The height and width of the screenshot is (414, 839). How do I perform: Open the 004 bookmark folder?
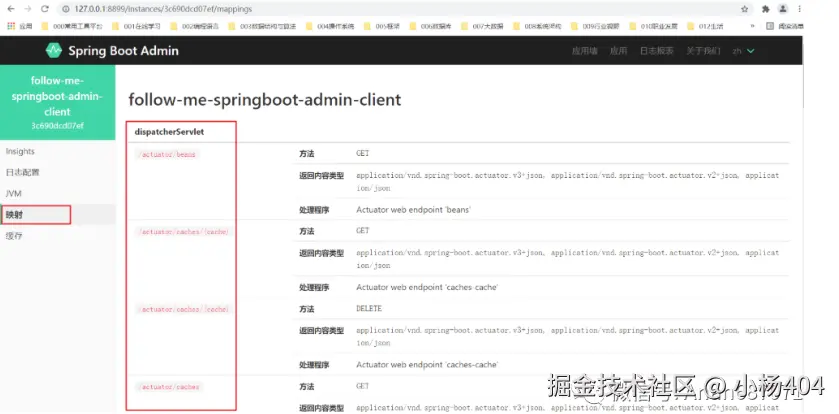[330, 26]
